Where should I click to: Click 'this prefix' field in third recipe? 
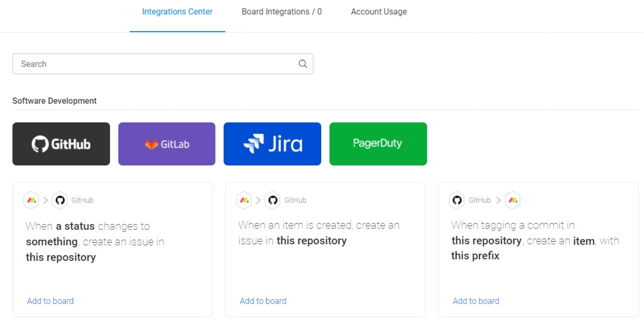tap(475, 256)
